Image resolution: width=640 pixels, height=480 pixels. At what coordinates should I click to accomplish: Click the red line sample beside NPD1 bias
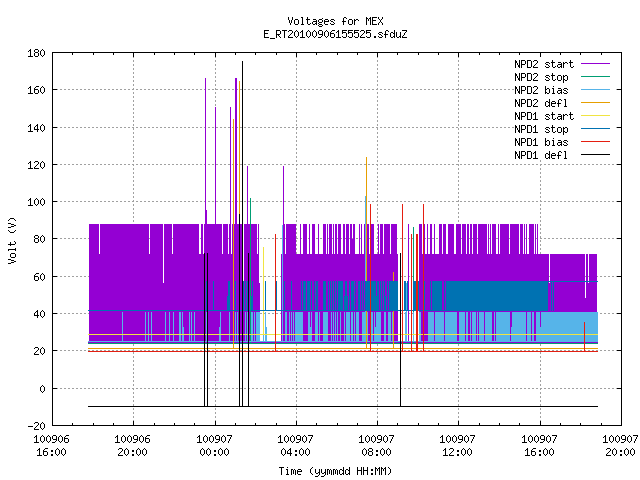coord(595,142)
